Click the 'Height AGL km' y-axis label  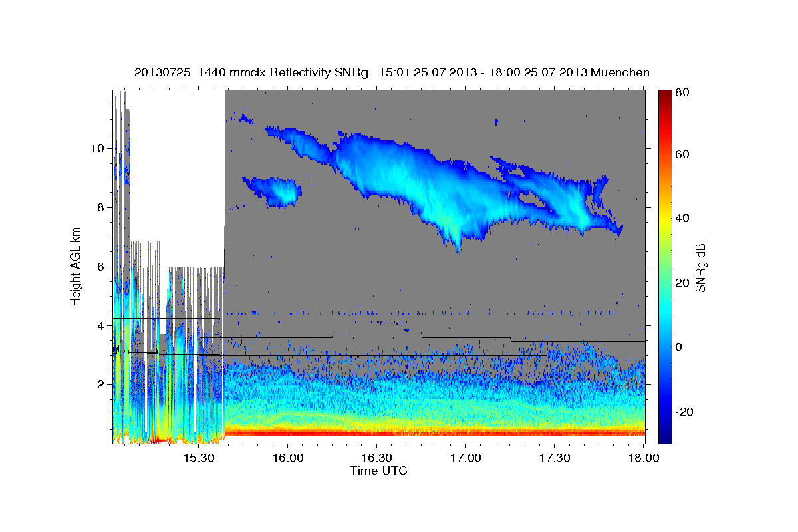point(76,267)
